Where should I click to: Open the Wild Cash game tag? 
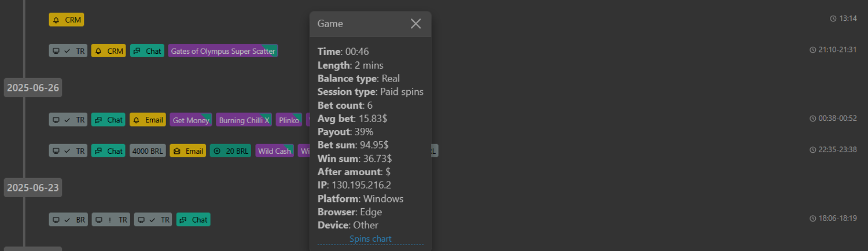274,150
